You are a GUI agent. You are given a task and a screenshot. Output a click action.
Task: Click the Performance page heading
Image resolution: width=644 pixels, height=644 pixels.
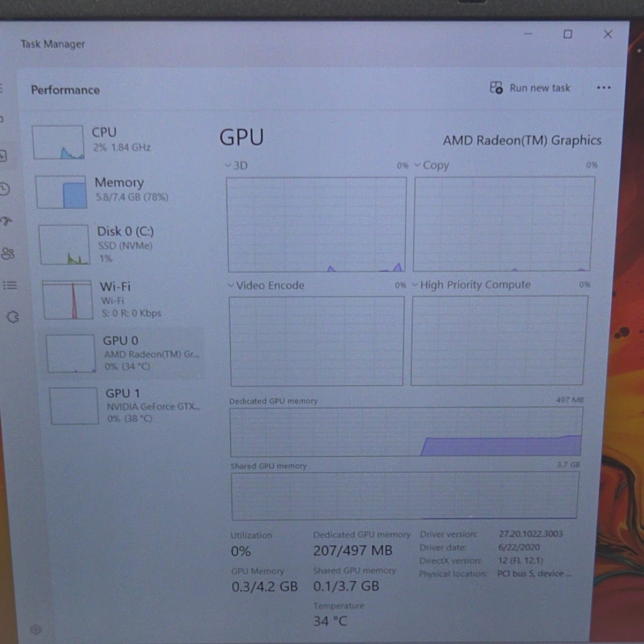(x=65, y=90)
